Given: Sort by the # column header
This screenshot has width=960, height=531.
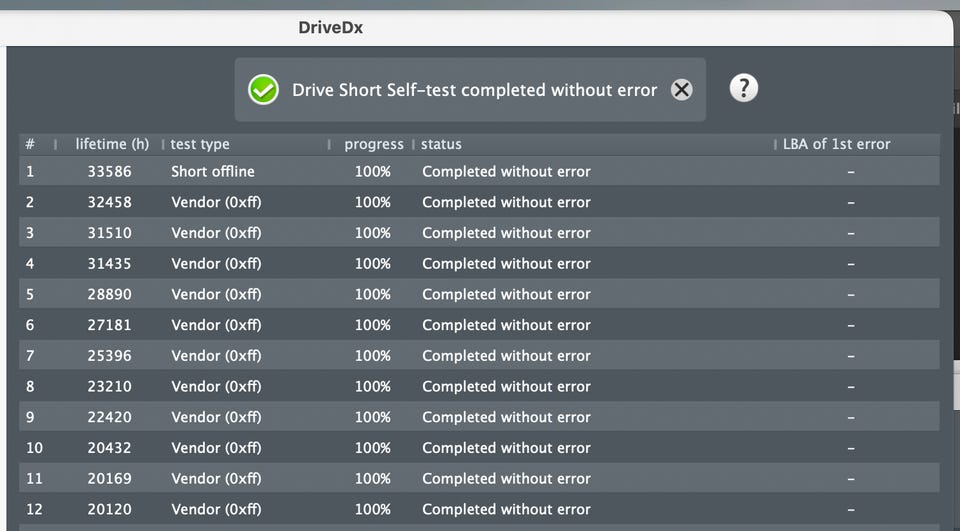Looking at the screenshot, I should click(x=30, y=144).
